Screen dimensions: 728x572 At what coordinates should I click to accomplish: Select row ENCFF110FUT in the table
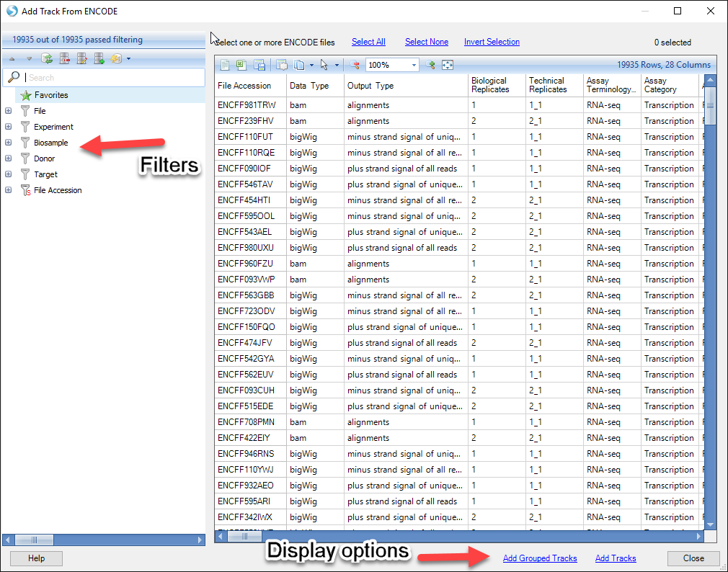coord(458,137)
